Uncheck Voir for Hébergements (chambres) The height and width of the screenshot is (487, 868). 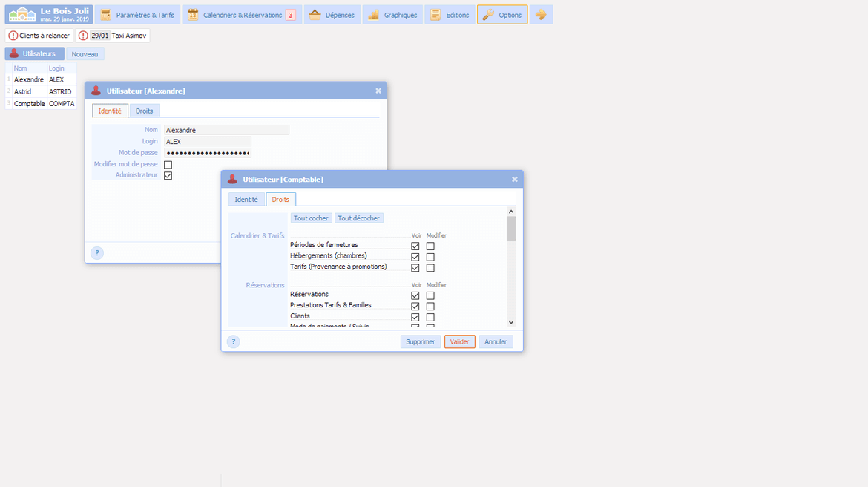coord(415,257)
